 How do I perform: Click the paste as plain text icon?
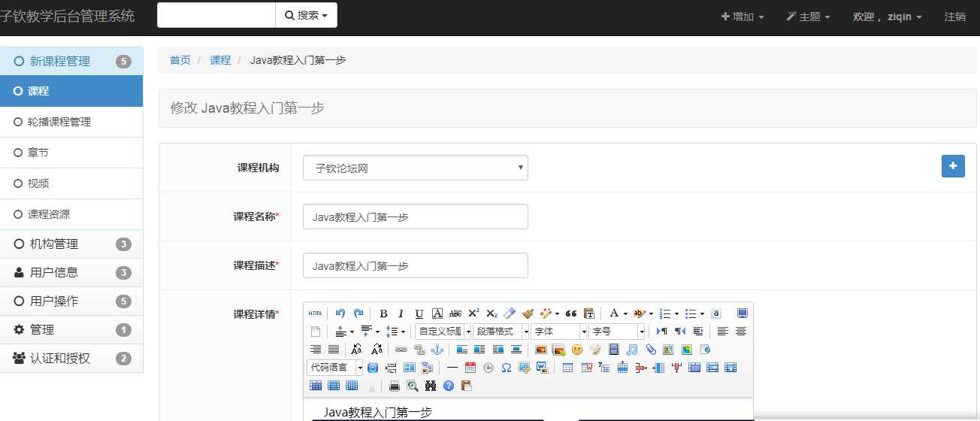pos(588,313)
